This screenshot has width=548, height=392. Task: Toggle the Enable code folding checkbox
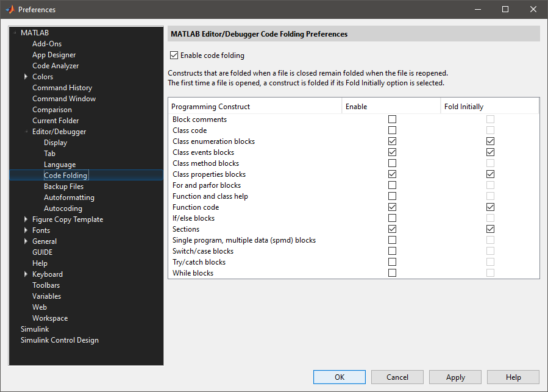(174, 55)
